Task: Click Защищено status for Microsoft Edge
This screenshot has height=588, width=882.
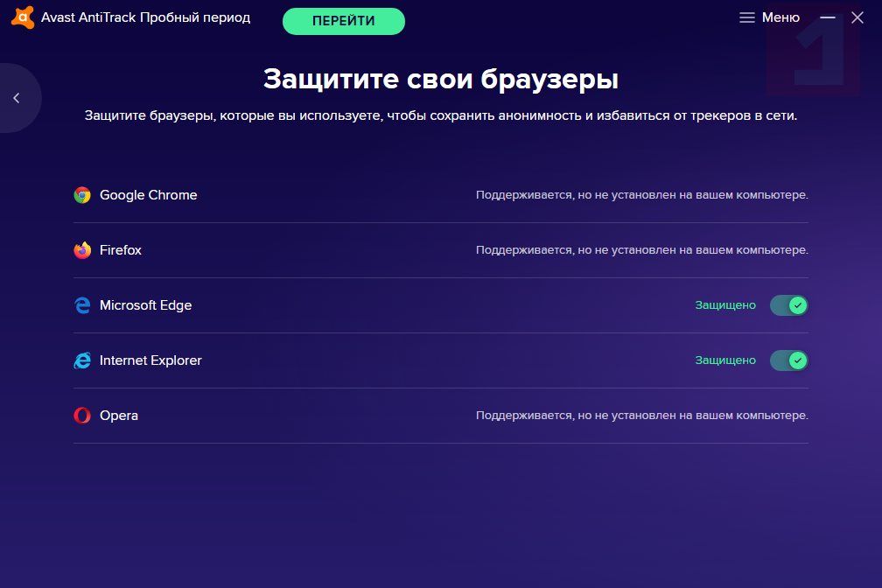Action: tap(725, 305)
